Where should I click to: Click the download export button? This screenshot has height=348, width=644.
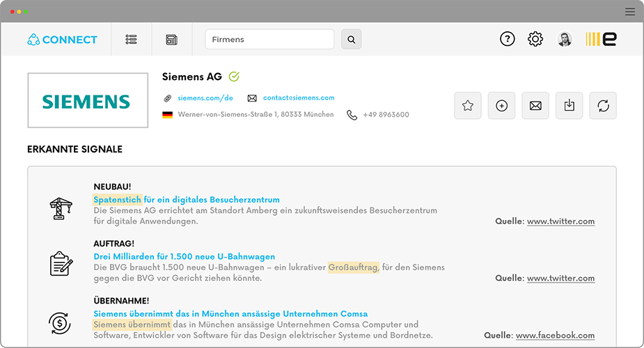[x=570, y=106]
